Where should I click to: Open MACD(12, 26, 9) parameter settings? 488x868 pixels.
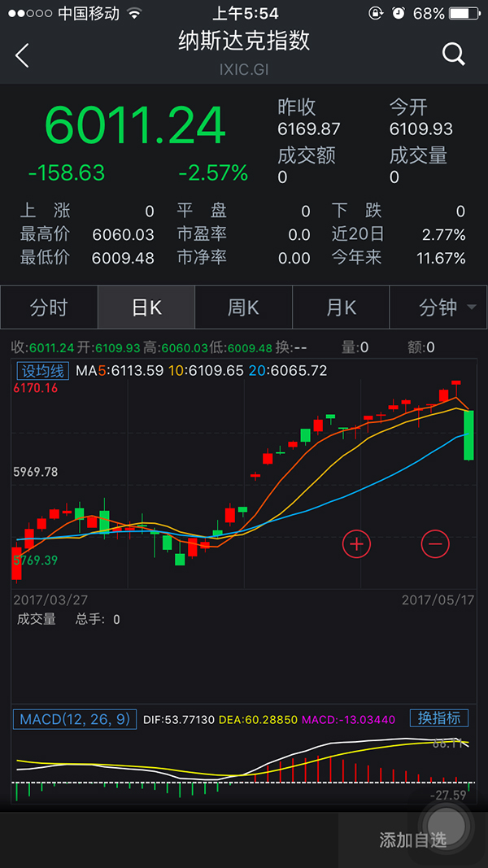74,719
